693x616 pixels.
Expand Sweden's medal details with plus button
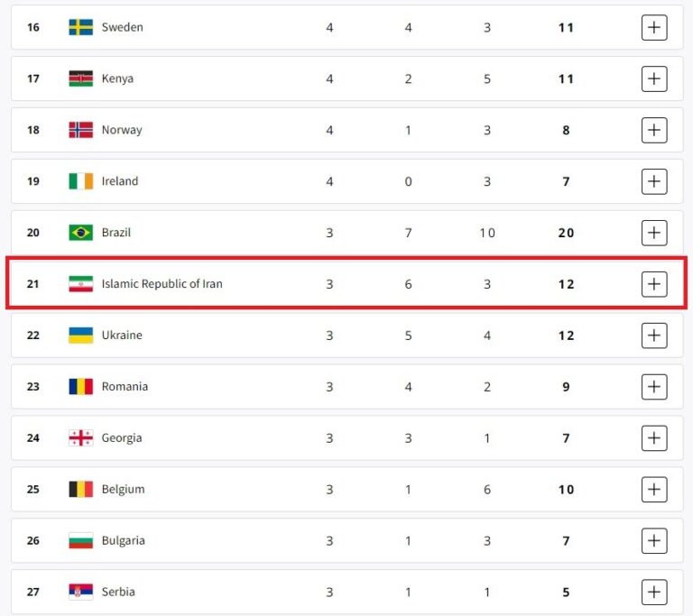point(654,27)
